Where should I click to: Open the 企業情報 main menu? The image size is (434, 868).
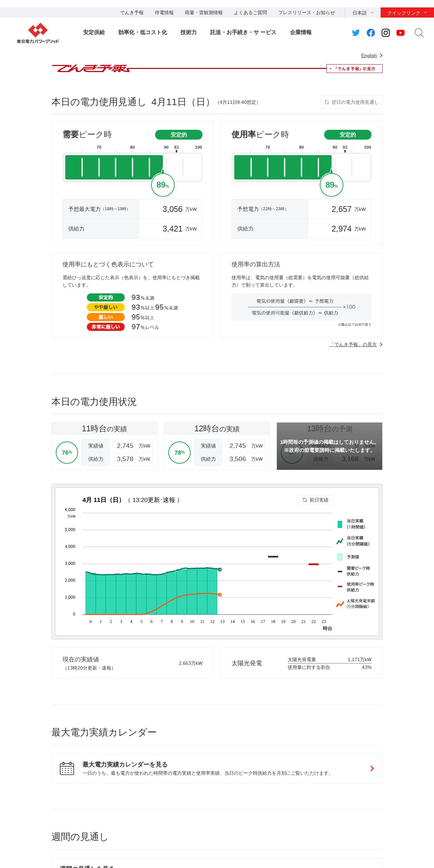click(301, 32)
